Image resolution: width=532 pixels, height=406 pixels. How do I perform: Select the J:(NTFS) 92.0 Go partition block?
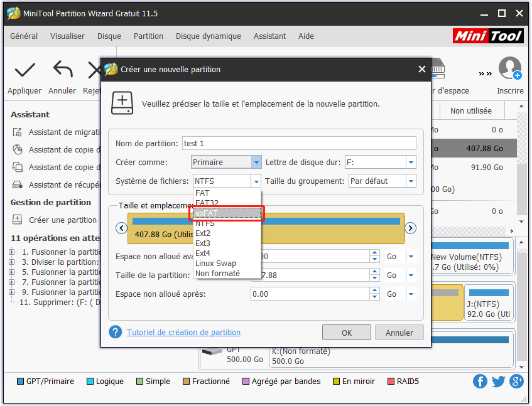489,302
